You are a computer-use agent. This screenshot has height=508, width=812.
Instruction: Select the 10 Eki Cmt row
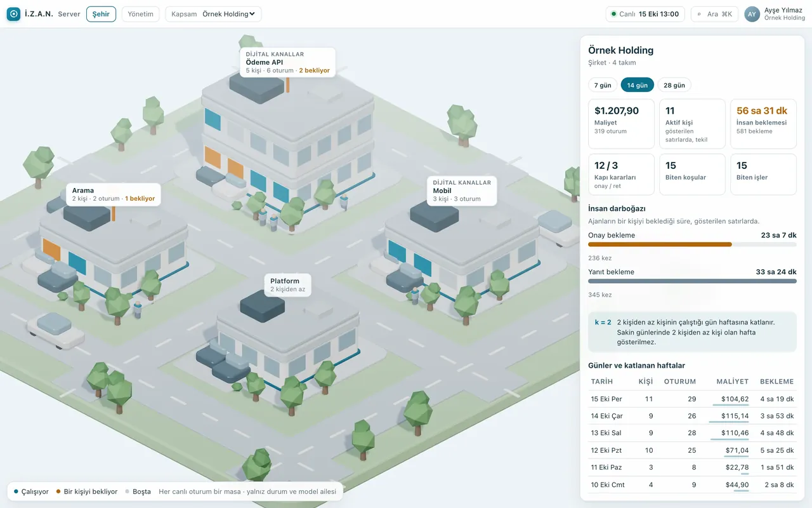pos(692,485)
